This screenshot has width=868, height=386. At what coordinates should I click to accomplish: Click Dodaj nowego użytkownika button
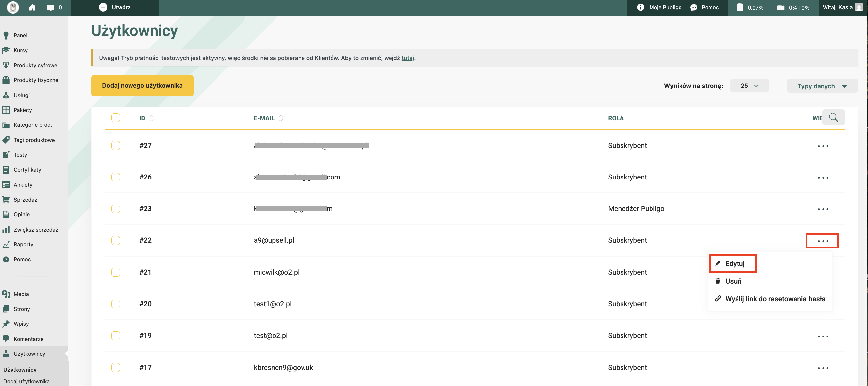point(142,86)
